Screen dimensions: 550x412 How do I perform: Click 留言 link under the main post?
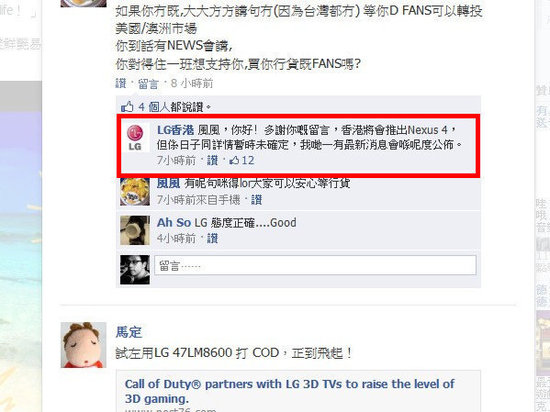click(x=148, y=84)
